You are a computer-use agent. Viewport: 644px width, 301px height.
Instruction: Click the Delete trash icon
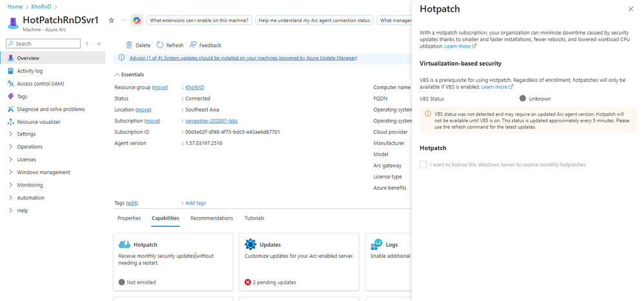(x=129, y=45)
